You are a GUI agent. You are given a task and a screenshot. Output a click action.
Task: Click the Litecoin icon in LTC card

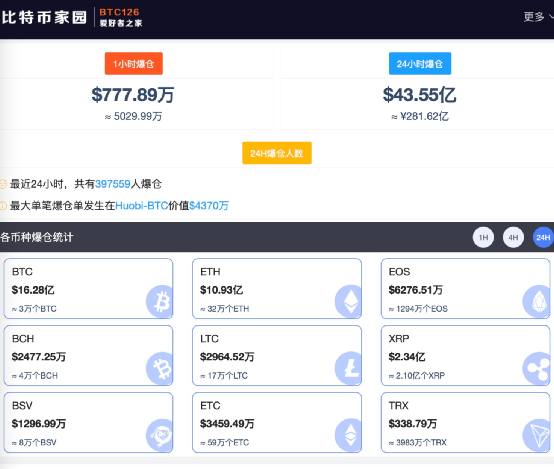pyautogui.click(x=348, y=368)
